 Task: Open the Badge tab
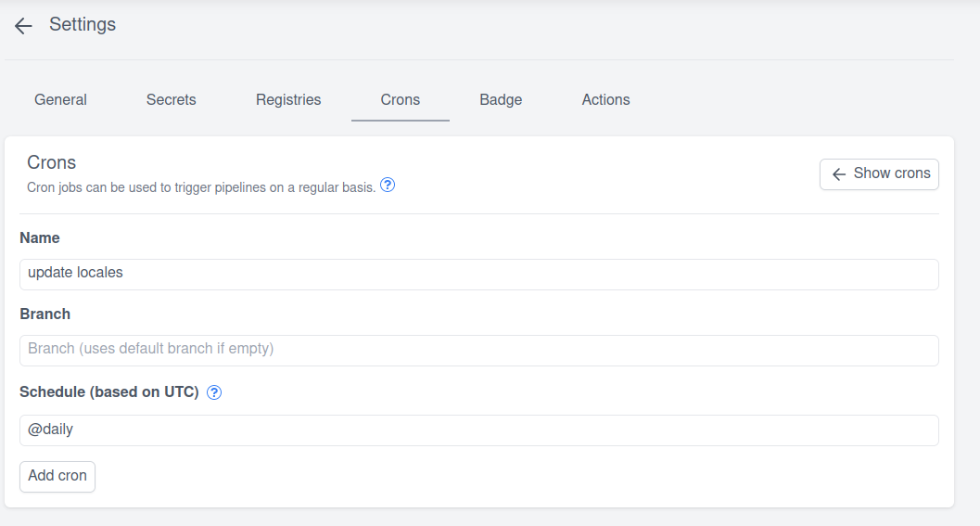[x=501, y=100]
